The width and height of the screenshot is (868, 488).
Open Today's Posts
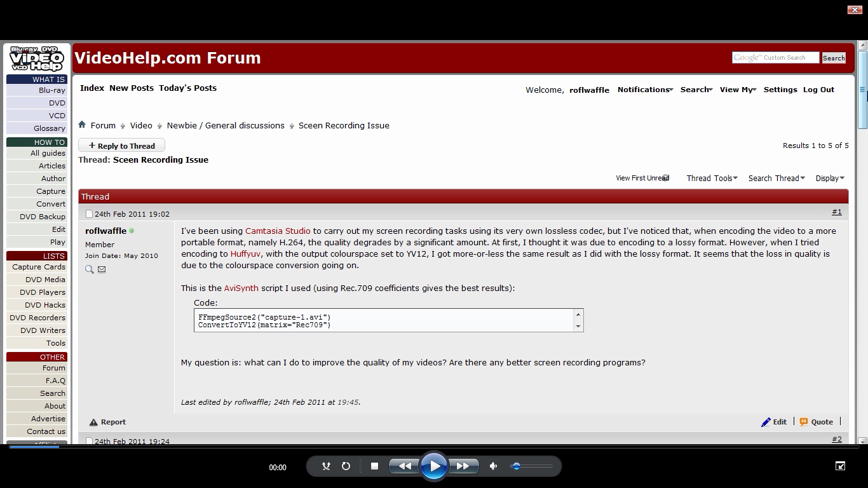click(x=187, y=88)
